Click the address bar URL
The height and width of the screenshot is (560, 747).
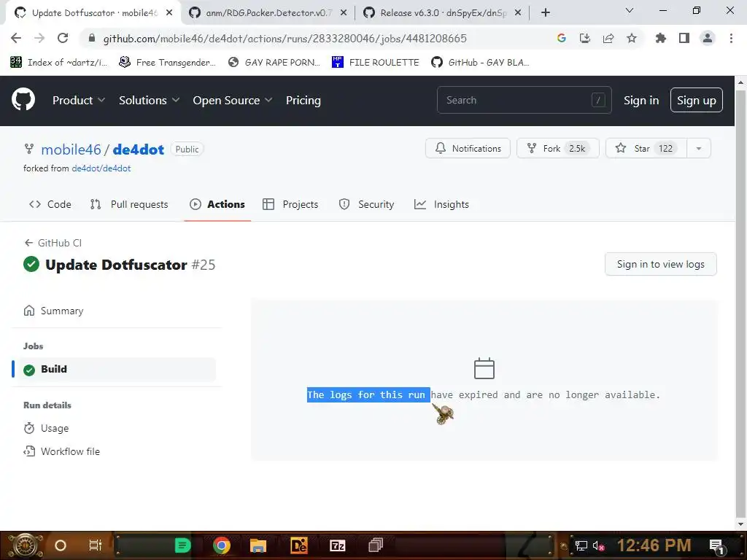point(285,38)
